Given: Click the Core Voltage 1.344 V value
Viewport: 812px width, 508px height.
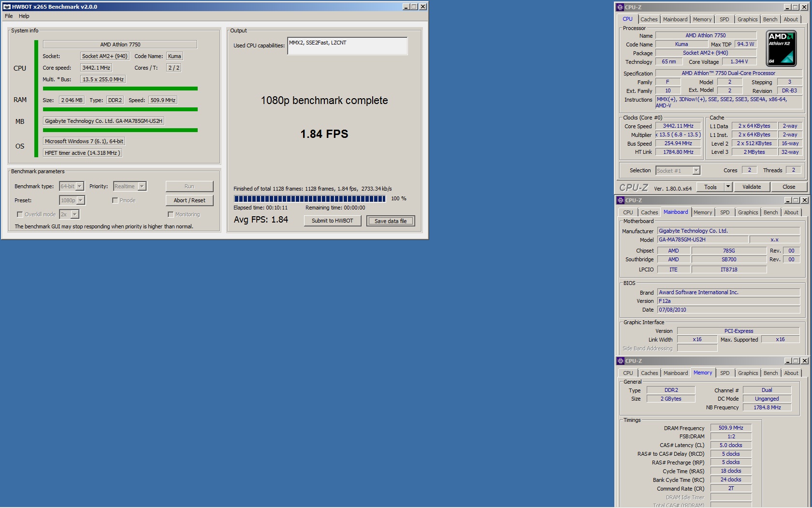Looking at the screenshot, I should 739,61.
